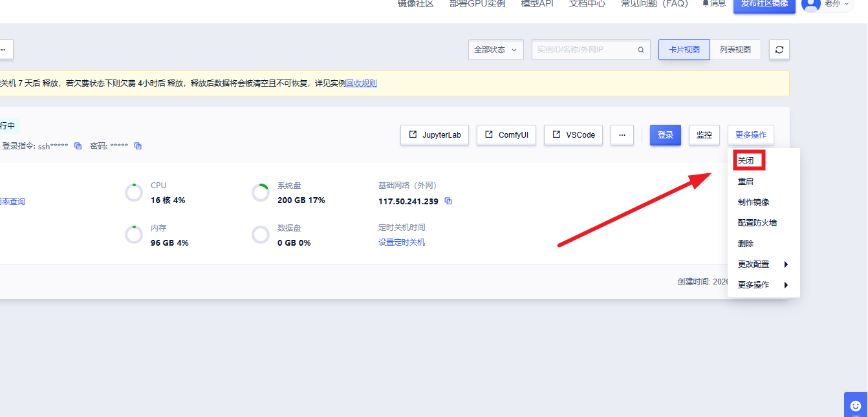868x417 pixels.
Task: Launch ComfyUI for this instance
Action: coord(506,135)
